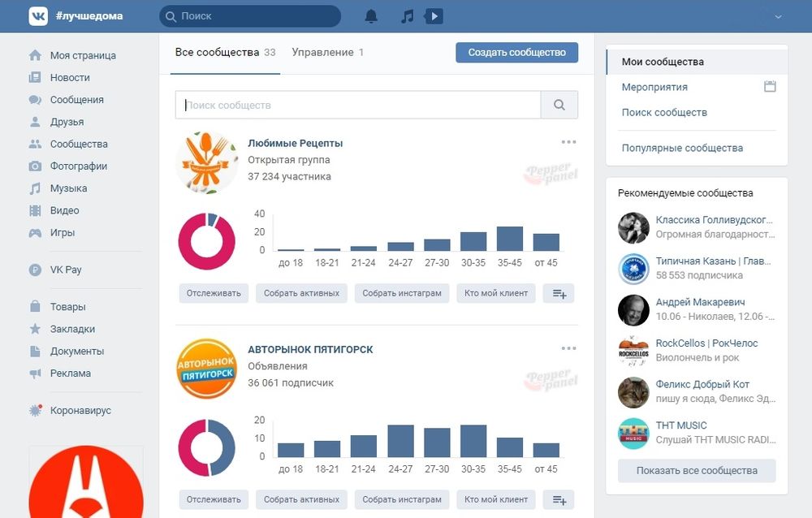Click the Создать сообщество button
The image size is (812, 518).
[x=516, y=52]
